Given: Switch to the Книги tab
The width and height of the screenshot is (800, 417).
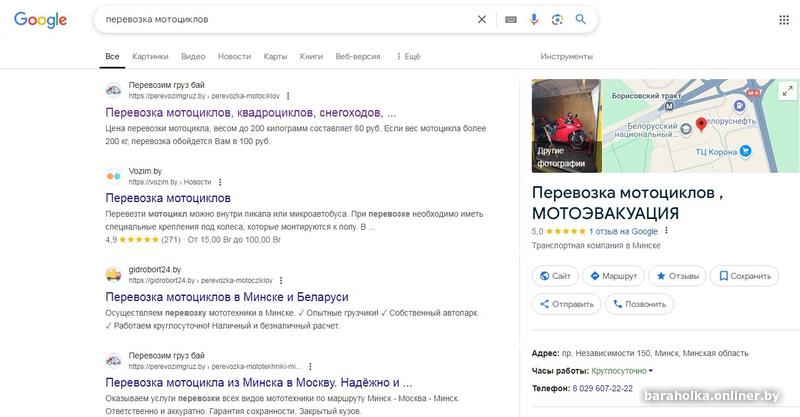Looking at the screenshot, I should point(311,57).
